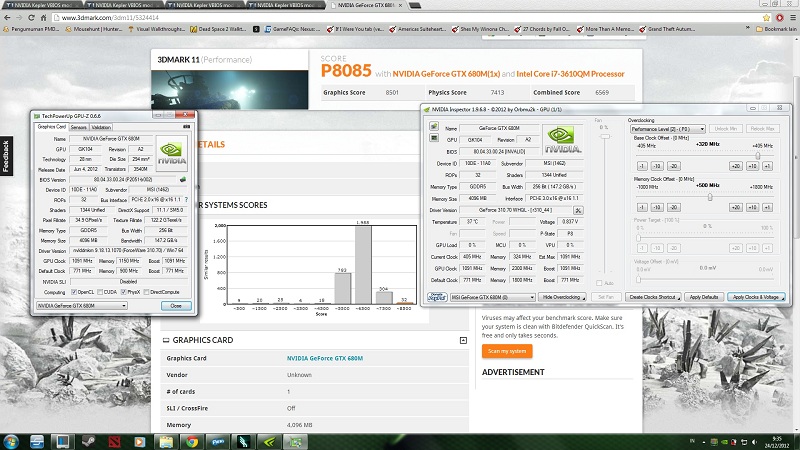
Task: Open NVIDIA GeForce GTX 680M score link
Action: [x=446, y=74]
